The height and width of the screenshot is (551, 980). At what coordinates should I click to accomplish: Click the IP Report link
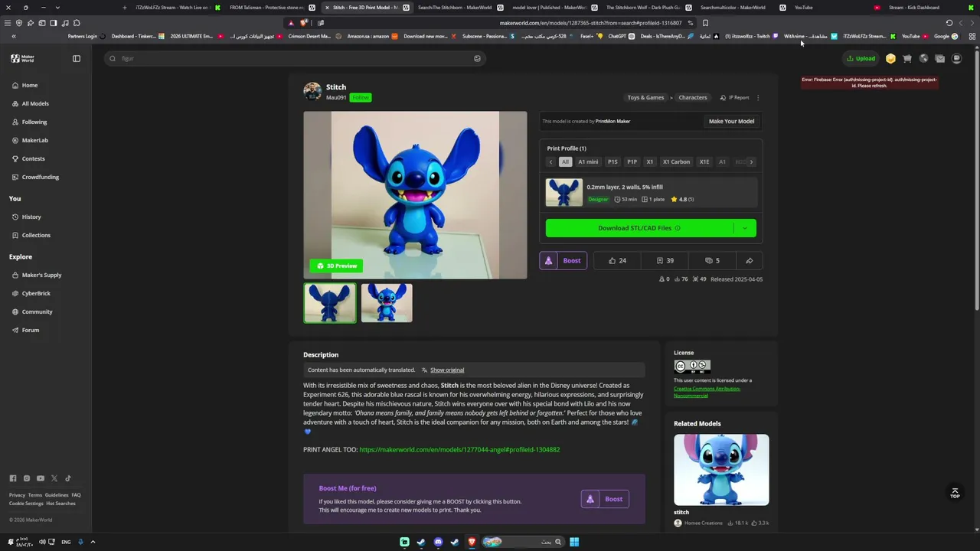tap(735, 98)
